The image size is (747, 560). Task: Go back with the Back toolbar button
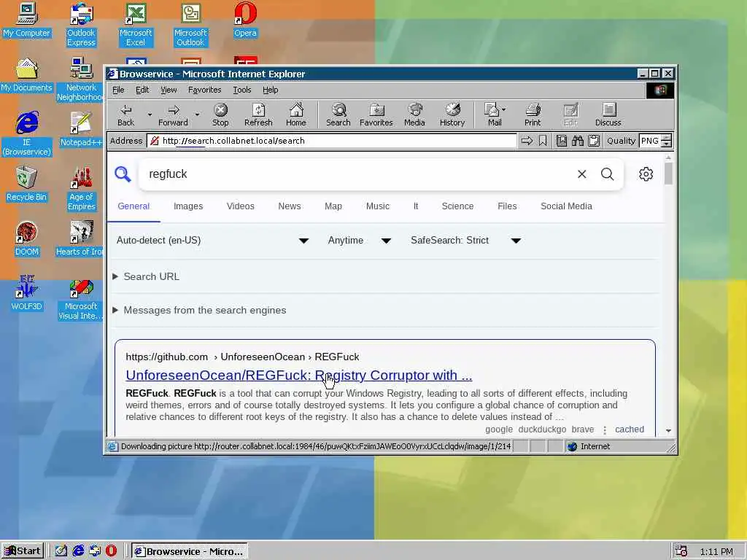click(125, 115)
